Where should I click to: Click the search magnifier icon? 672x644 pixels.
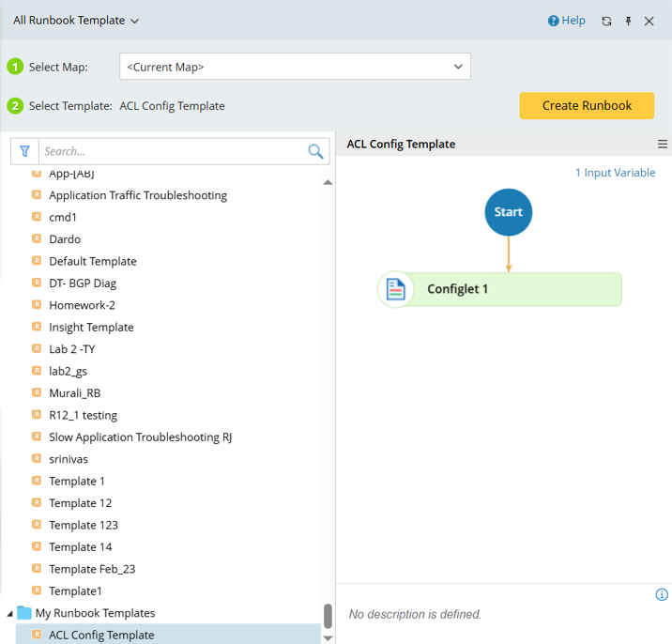tap(315, 151)
